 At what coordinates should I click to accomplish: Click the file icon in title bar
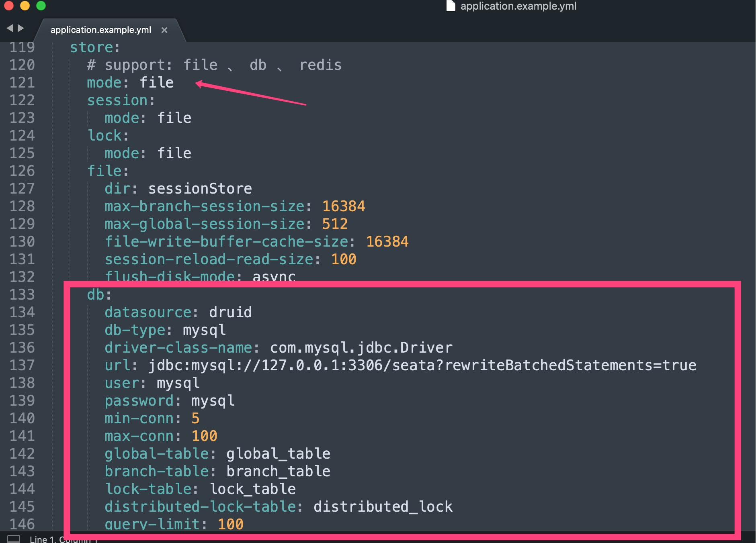[x=451, y=6]
